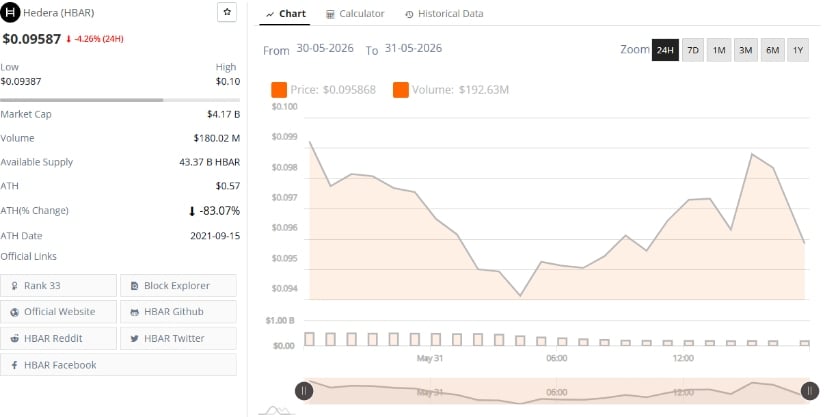Select the 1M zoom range
Viewport: 825px width, 417px height.
(x=719, y=50)
